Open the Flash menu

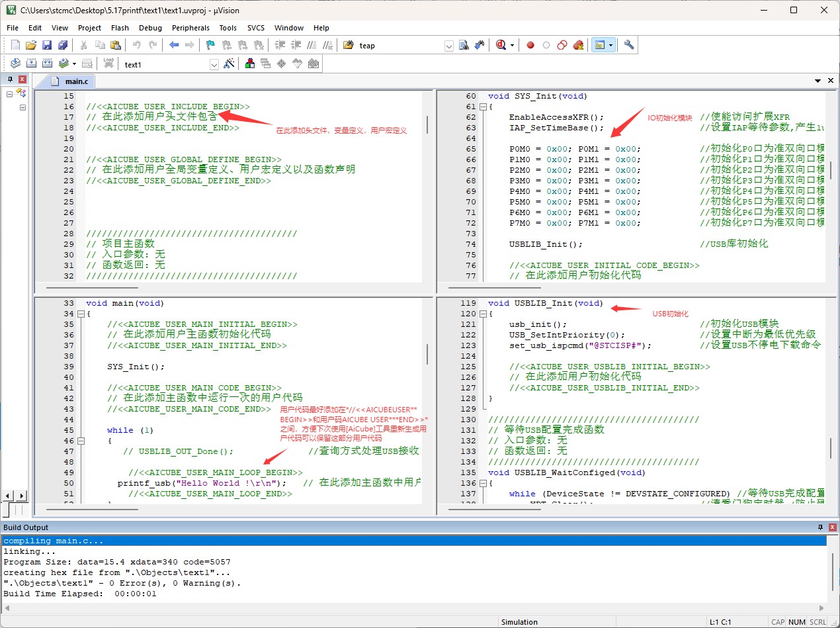click(x=120, y=28)
